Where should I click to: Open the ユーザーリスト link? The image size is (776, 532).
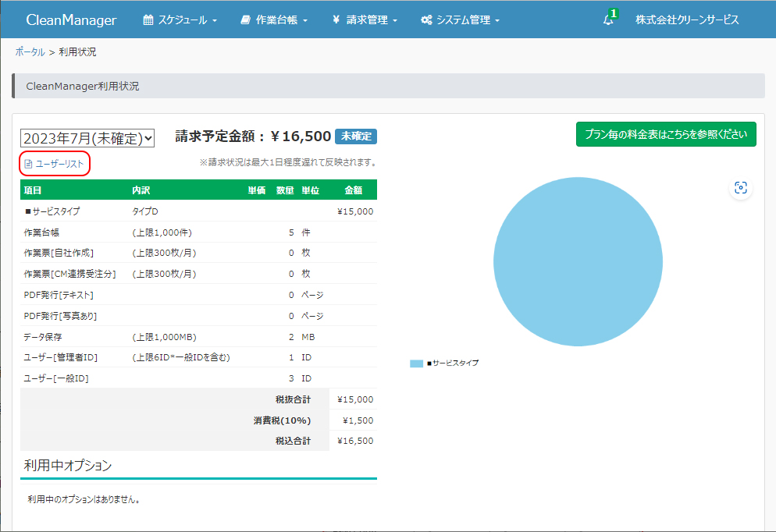[x=59, y=164]
